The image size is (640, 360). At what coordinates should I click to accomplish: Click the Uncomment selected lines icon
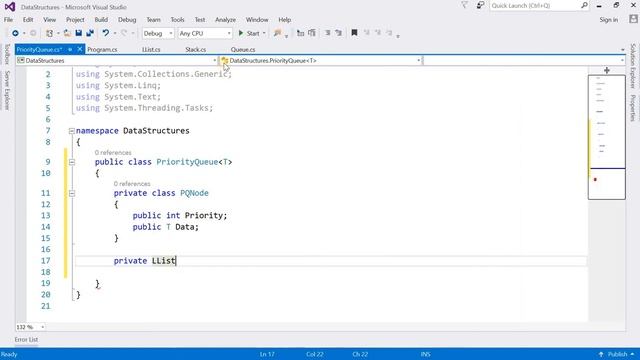pos(338,33)
